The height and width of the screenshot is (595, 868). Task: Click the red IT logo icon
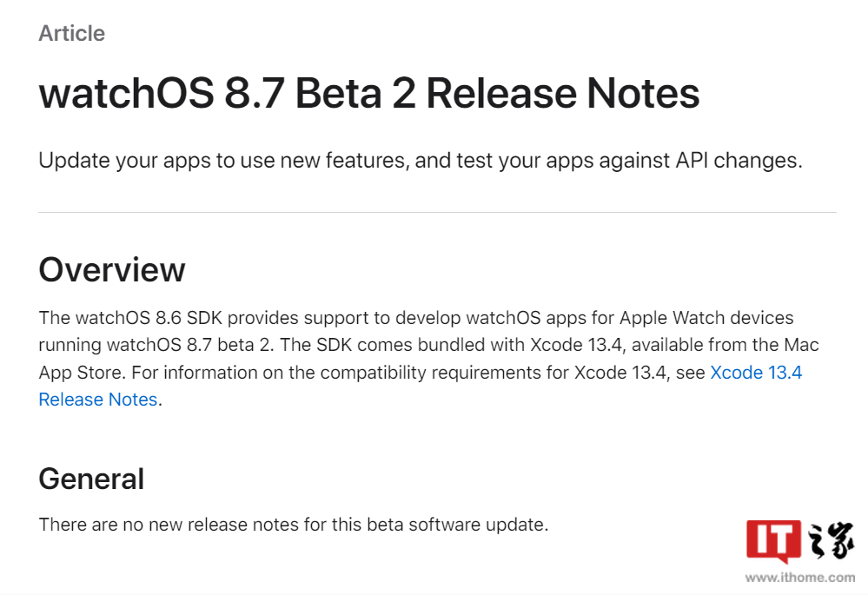click(772, 541)
